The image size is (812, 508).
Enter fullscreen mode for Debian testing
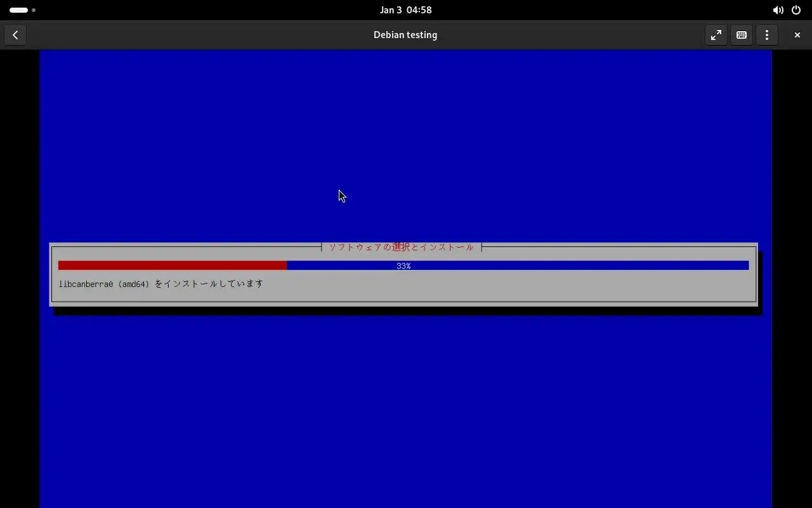pyautogui.click(x=716, y=35)
